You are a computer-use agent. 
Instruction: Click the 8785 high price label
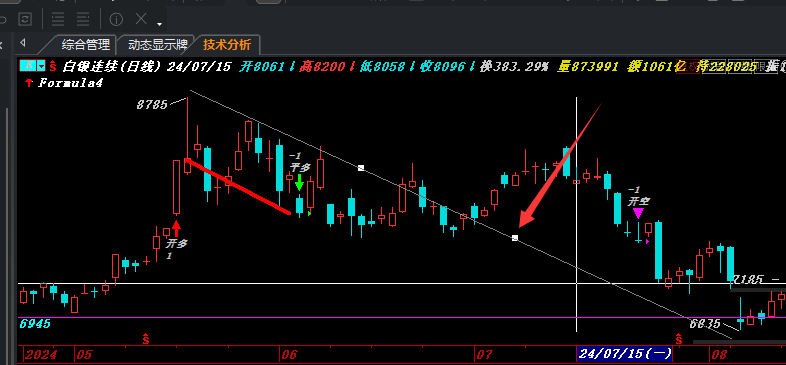pos(152,105)
